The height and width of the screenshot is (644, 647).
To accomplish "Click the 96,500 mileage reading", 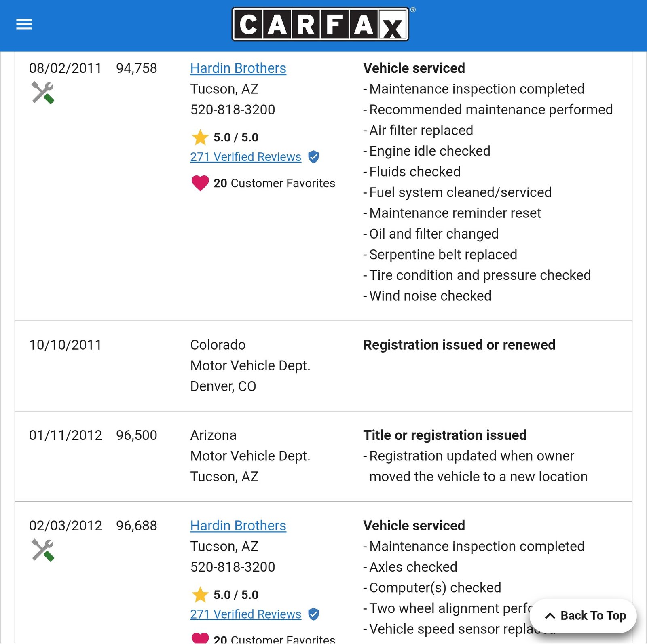I will tap(137, 435).
